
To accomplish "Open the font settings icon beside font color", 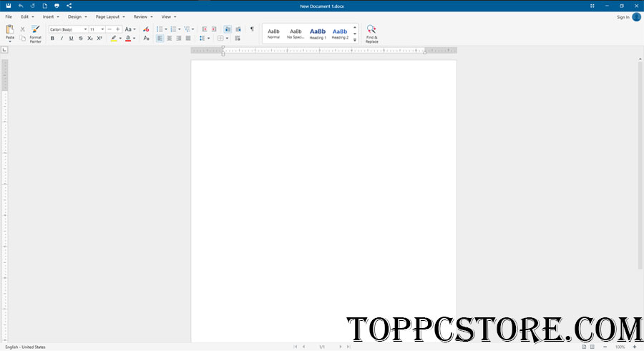I will (x=146, y=38).
